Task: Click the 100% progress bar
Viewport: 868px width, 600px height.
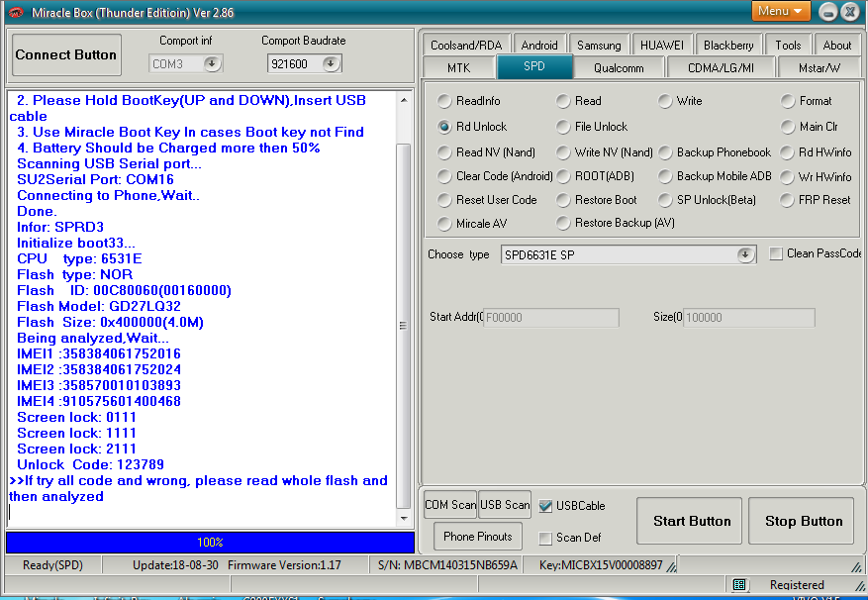Action: (210, 543)
